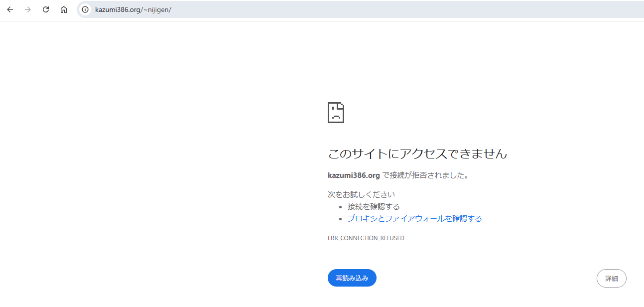Click the 接続を確認する list item
The height and width of the screenshot is (307, 644).
click(x=374, y=206)
